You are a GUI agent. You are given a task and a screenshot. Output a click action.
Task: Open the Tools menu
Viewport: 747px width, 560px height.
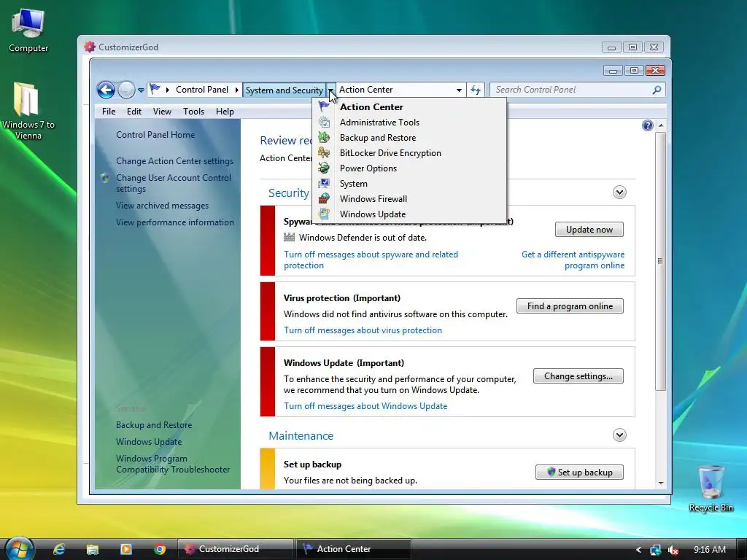click(x=193, y=112)
